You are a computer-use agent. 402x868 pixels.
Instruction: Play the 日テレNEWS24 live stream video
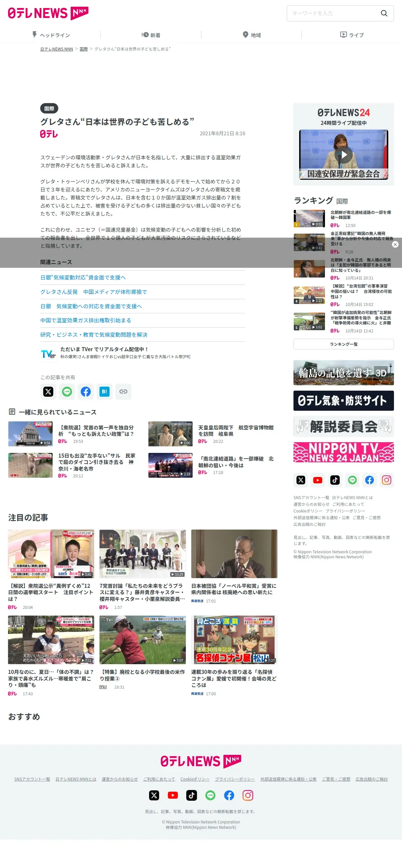pyautogui.click(x=344, y=155)
